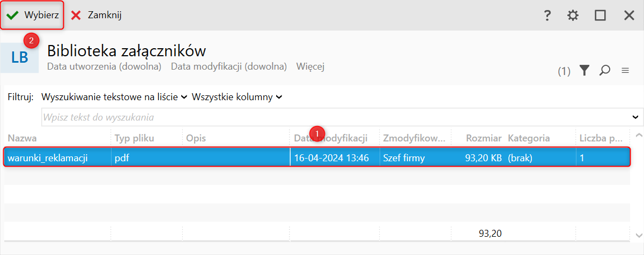
Task: Click the (1) active filter count
Action: [564, 71]
